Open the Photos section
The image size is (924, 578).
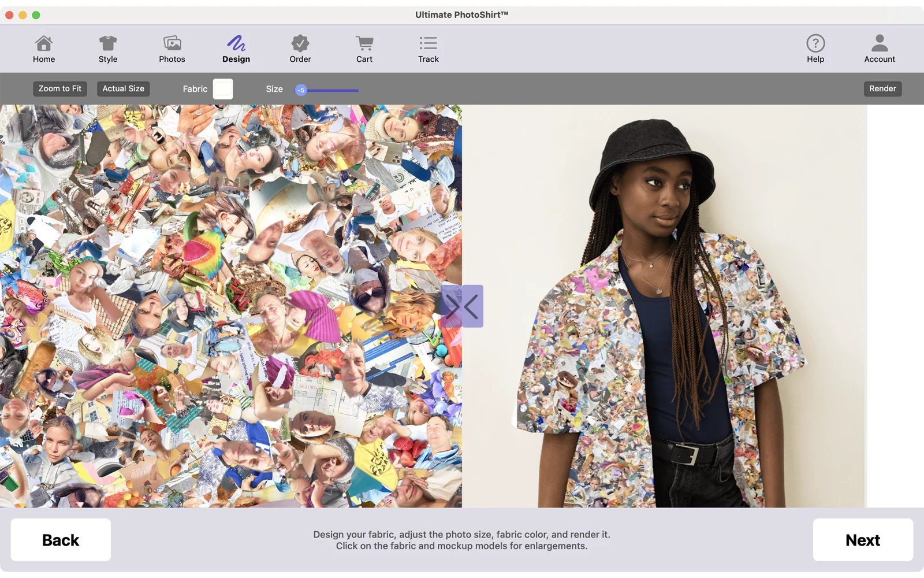coord(172,49)
